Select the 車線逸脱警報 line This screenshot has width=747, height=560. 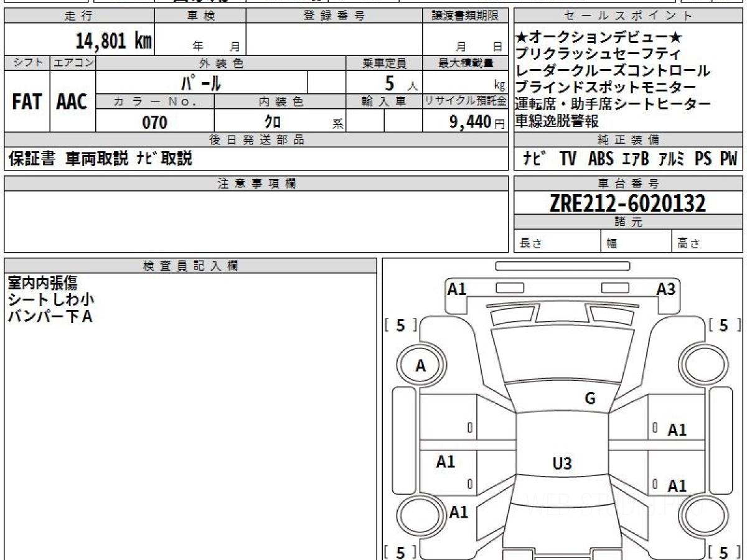[x=557, y=121]
